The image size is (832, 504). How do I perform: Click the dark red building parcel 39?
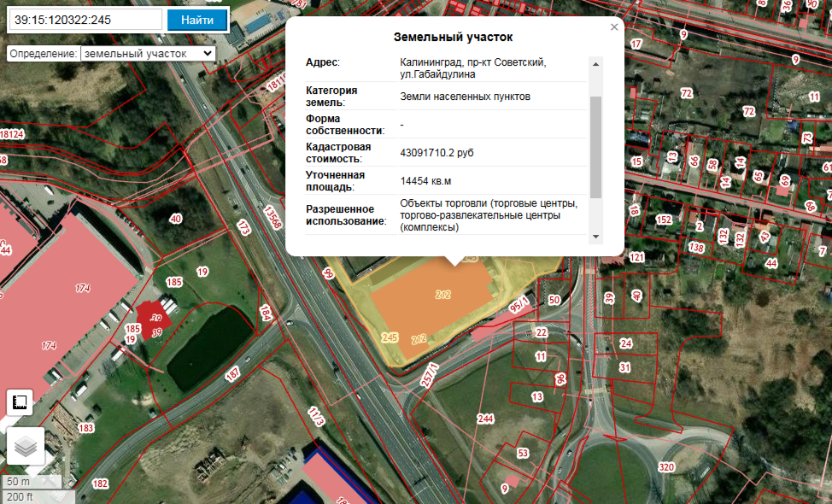pyautogui.click(x=154, y=319)
